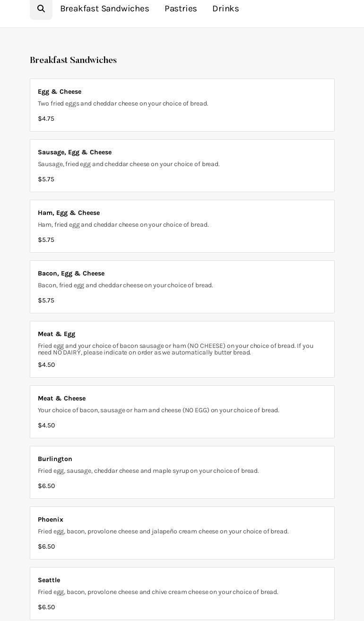Select the Egg & Cheese sandwich
The height and width of the screenshot is (621, 364).
(x=60, y=92)
